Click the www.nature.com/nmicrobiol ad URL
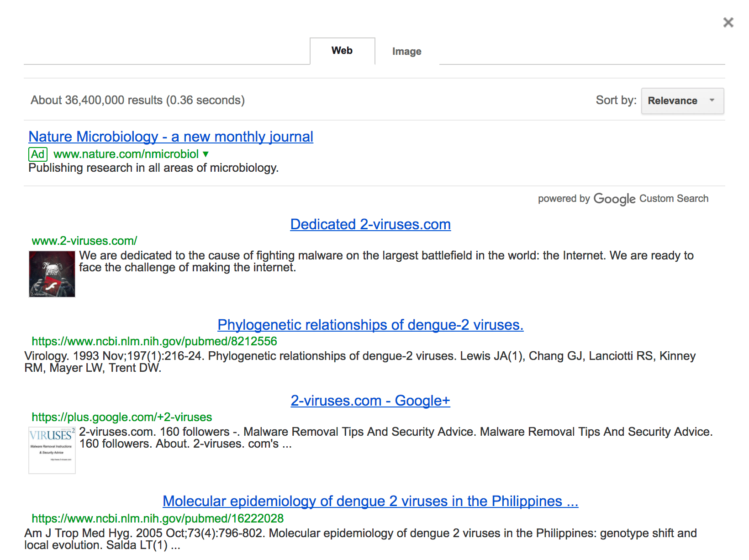The width and height of the screenshot is (749, 560). (127, 154)
